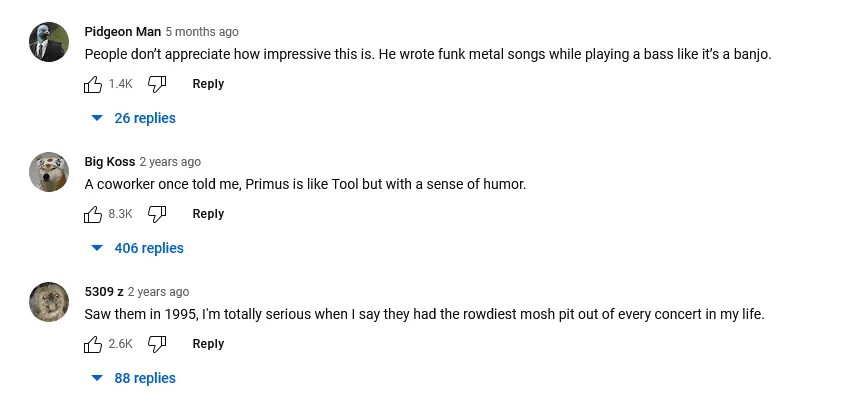Reply to Pidgeon Man's comment
Image resolution: width=849 pixels, height=403 pixels.
point(208,84)
